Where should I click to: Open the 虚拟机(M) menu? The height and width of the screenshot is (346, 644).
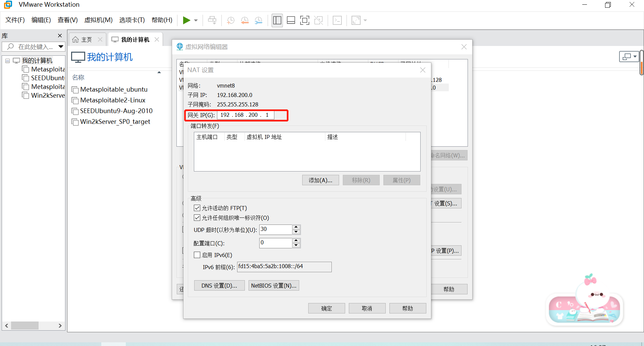point(98,20)
